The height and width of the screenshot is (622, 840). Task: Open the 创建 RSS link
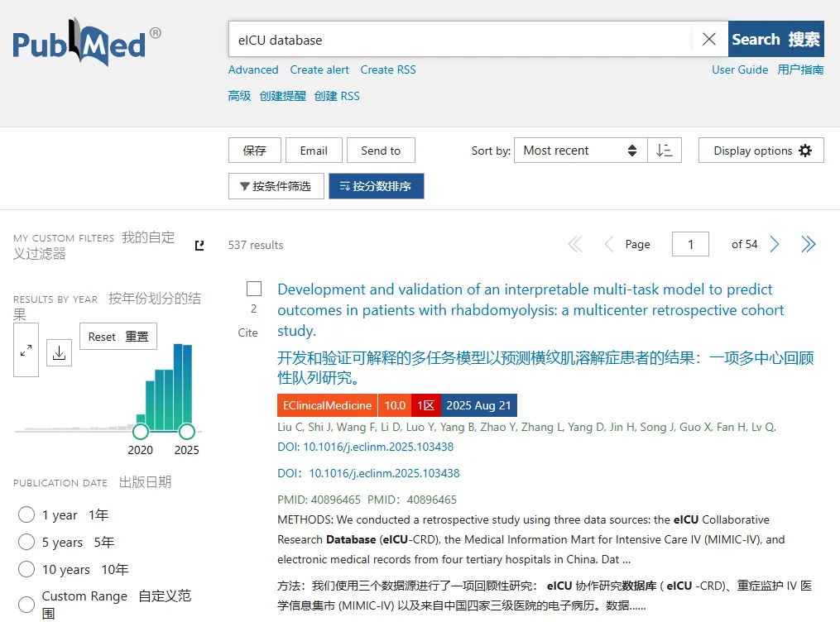337,96
